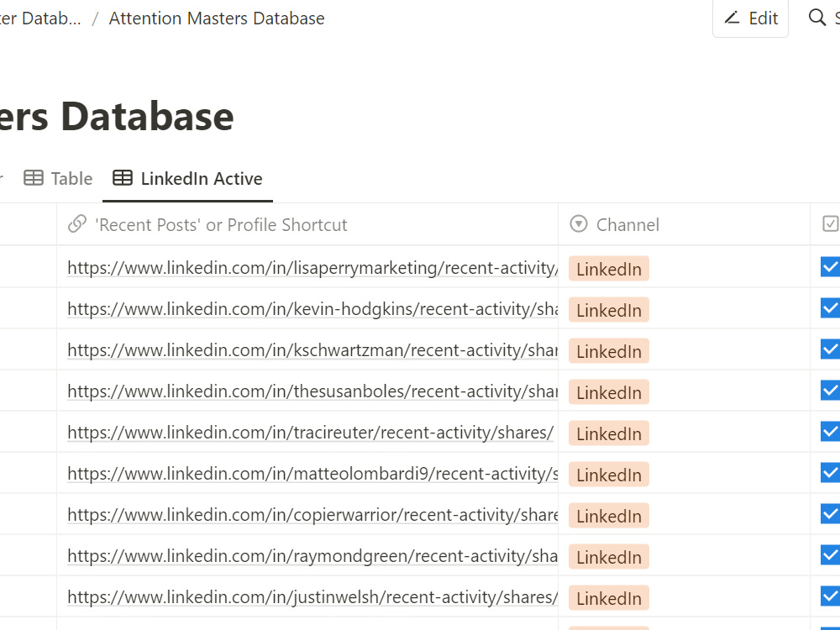Open justinwelsh LinkedIn URL
840x630 pixels.
(312, 596)
